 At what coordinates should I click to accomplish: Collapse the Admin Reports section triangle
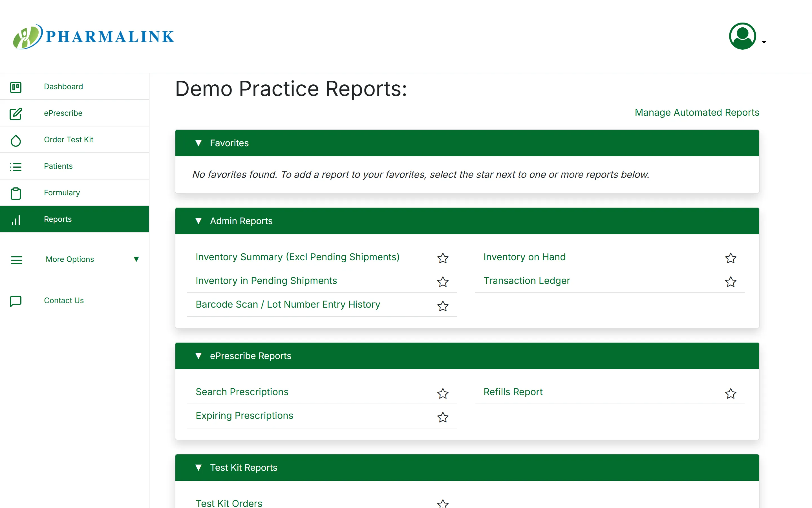click(198, 221)
